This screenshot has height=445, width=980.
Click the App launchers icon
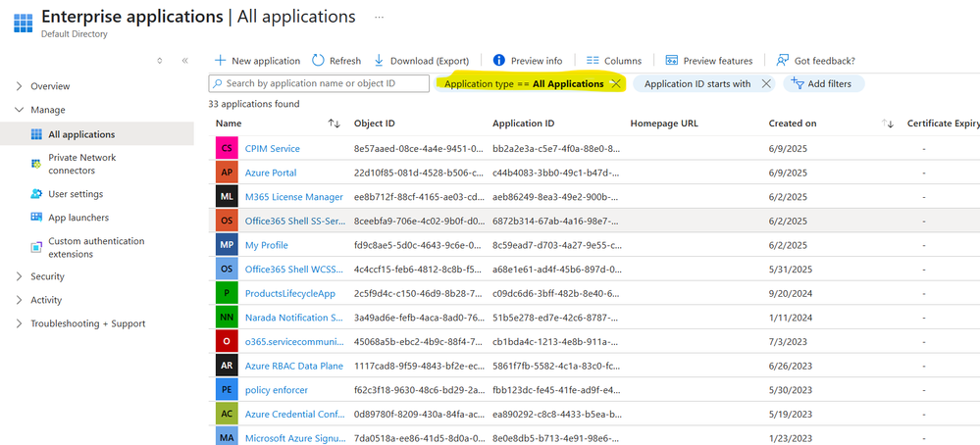coord(36,218)
